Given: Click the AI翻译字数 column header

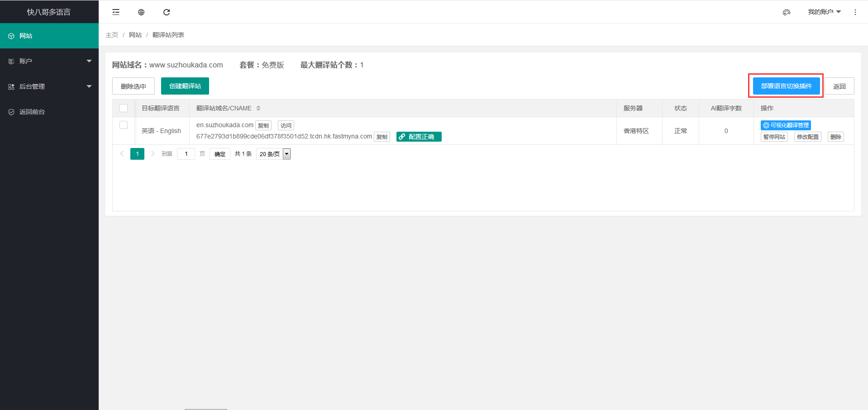Looking at the screenshot, I should click(726, 108).
